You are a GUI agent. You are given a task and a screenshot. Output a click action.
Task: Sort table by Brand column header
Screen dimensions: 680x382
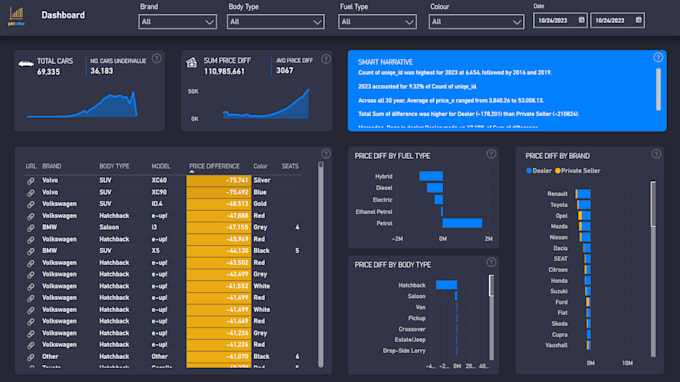52,166
